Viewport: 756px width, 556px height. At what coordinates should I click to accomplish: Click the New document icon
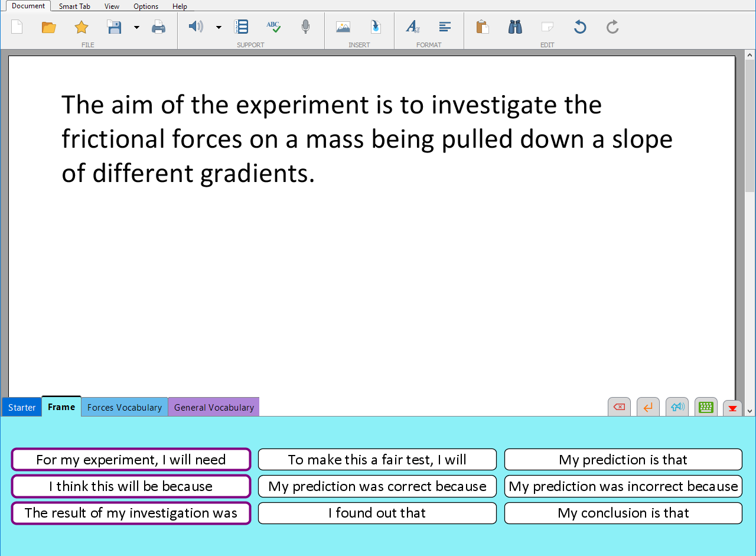pyautogui.click(x=17, y=27)
